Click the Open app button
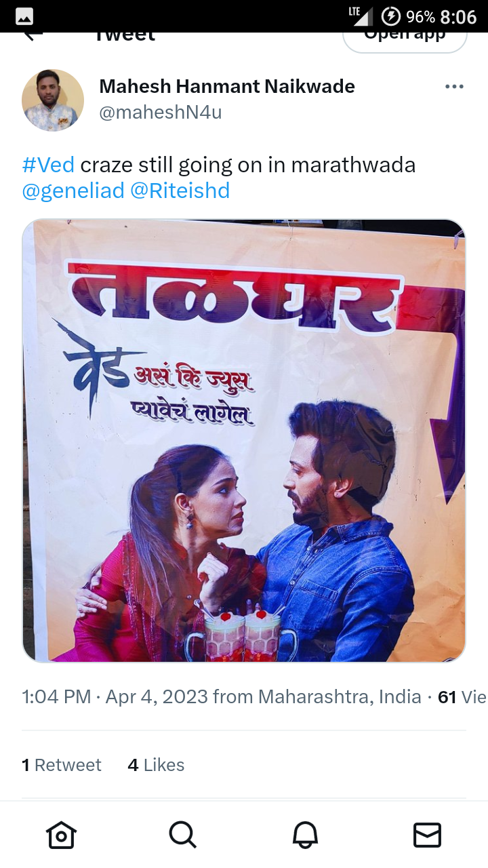 pos(405,37)
